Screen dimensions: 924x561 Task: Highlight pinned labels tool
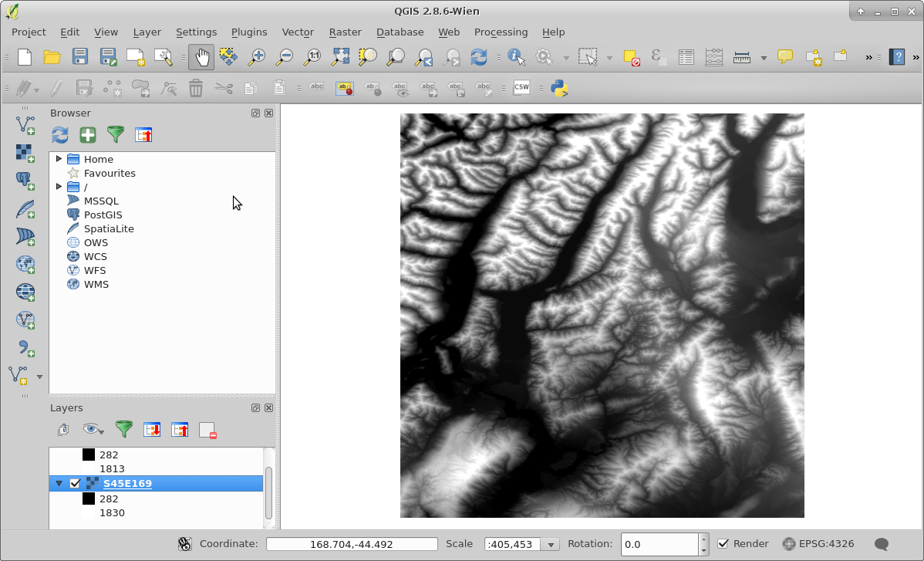coord(345,89)
